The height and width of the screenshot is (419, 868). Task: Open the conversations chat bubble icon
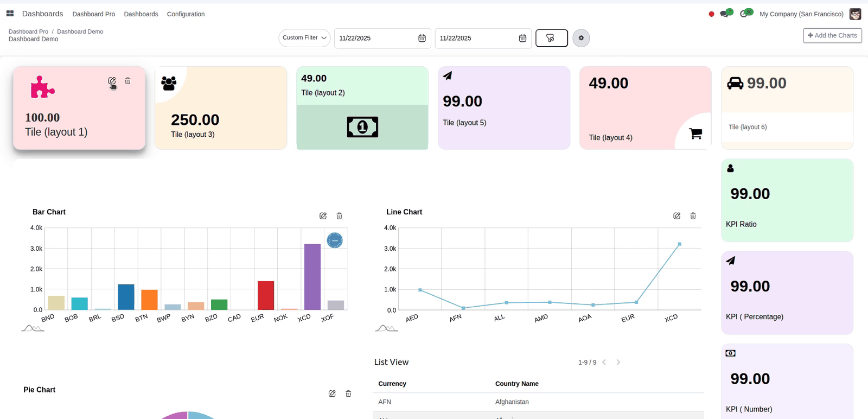[724, 14]
